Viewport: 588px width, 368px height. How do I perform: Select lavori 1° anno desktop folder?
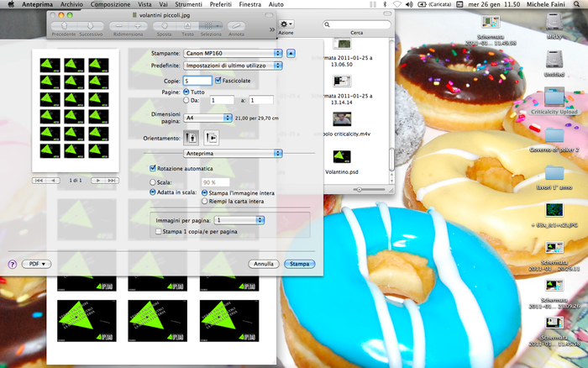coord(554,177)
